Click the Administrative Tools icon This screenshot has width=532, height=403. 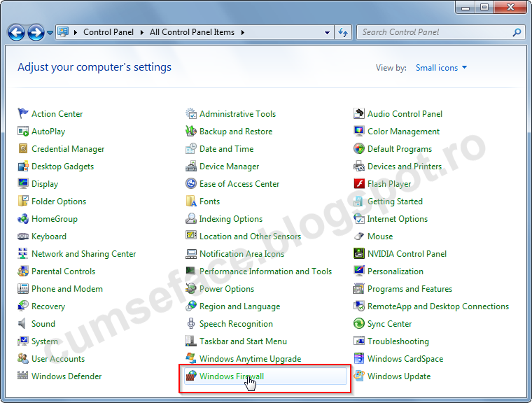point(191,113)
